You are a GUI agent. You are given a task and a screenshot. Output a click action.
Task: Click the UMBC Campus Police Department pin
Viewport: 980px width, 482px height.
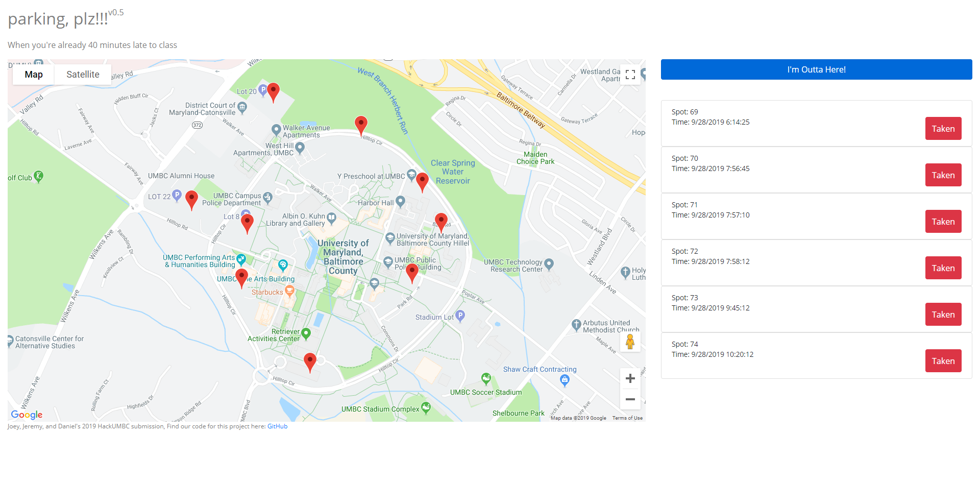267,198
